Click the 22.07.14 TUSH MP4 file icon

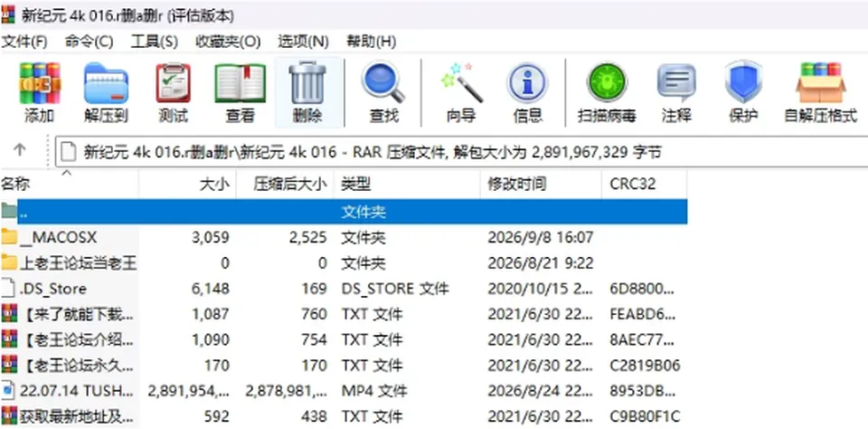(8, 390)
